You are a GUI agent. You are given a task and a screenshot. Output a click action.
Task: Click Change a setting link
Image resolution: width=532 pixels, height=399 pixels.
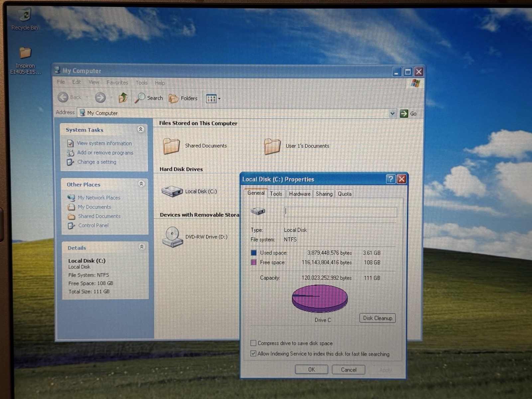[97, 162]
